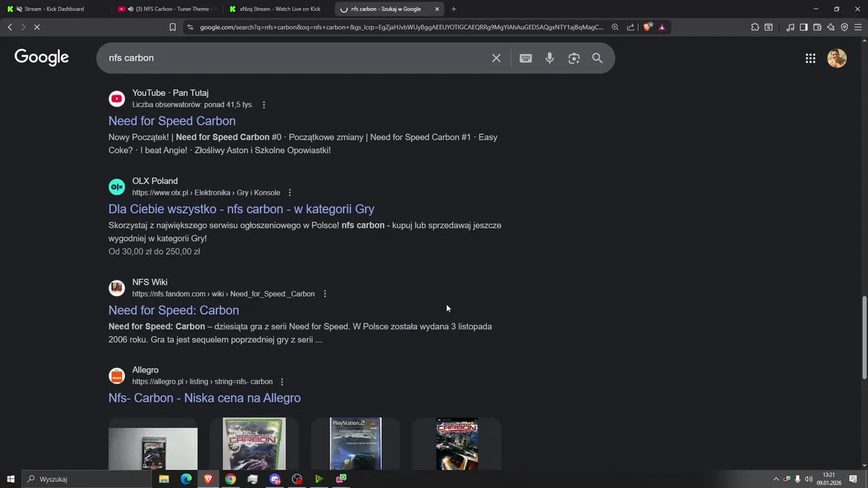Open Need for Speed Carbon YouTube result
Image resolution: width=868 pixels, height=488 pixels.
172,121
